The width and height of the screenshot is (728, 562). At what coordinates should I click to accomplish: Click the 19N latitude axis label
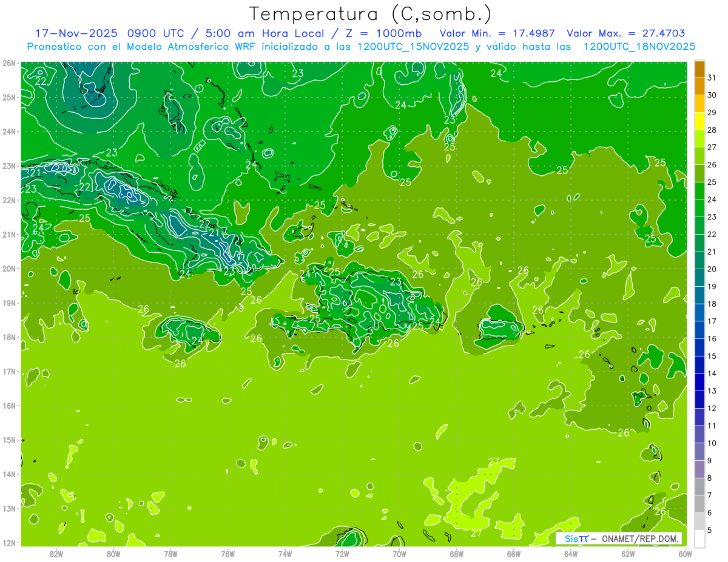click(8, 303)
